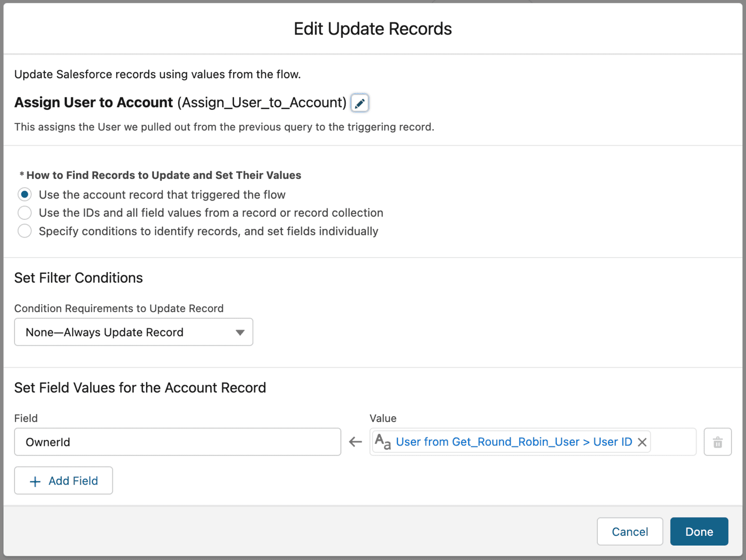Image resolution: width=746 pixels, height=560 pixels.
Task: Click 'Set Field Values for the Account Record' heading
Action: coord(140,388)
